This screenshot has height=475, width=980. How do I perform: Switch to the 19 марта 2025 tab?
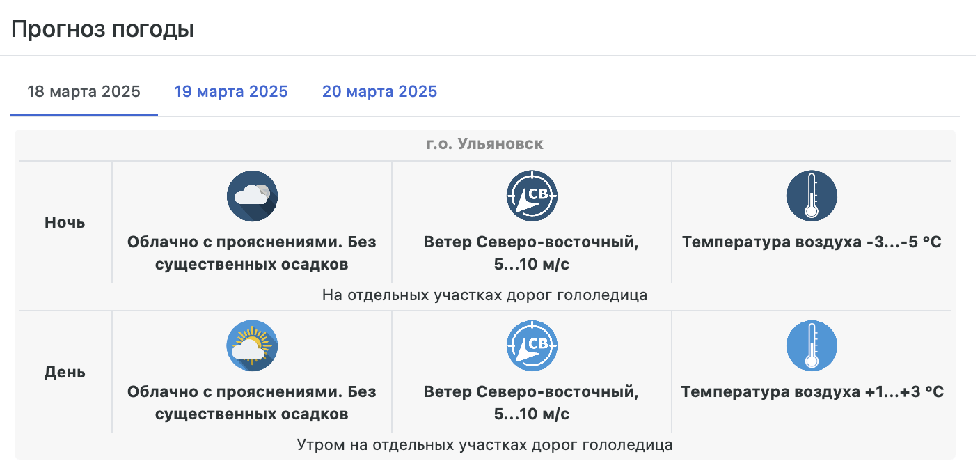click(231, 92)
